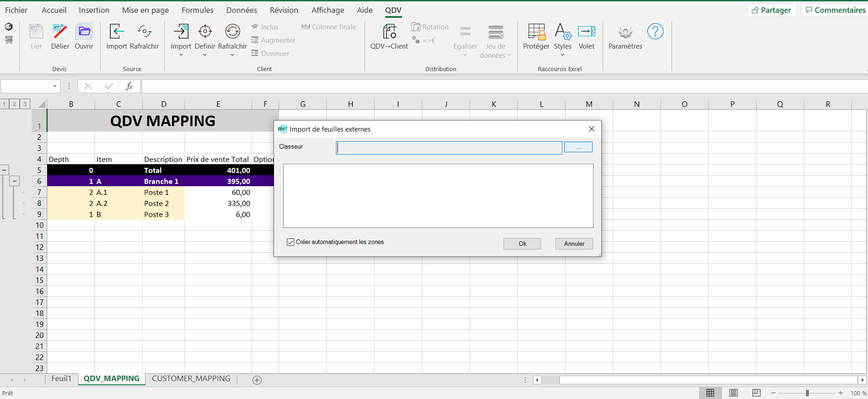Switch to Normal view icon
Viewport: 868px width, 399px height.
710,393
